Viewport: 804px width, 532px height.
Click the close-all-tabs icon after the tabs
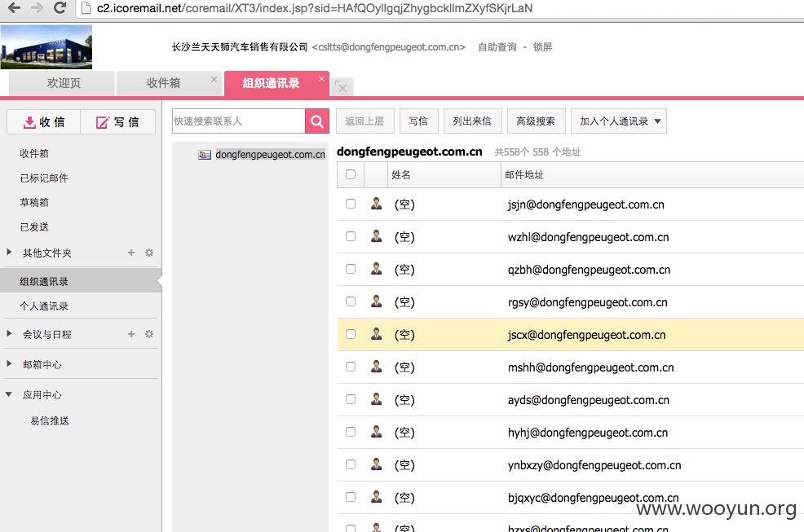point(342,86)
